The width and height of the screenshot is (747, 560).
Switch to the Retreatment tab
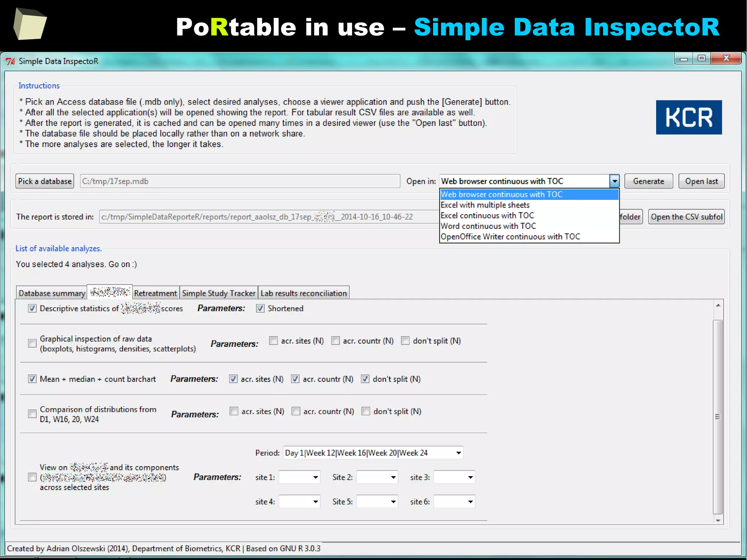(x=155, y=293)
